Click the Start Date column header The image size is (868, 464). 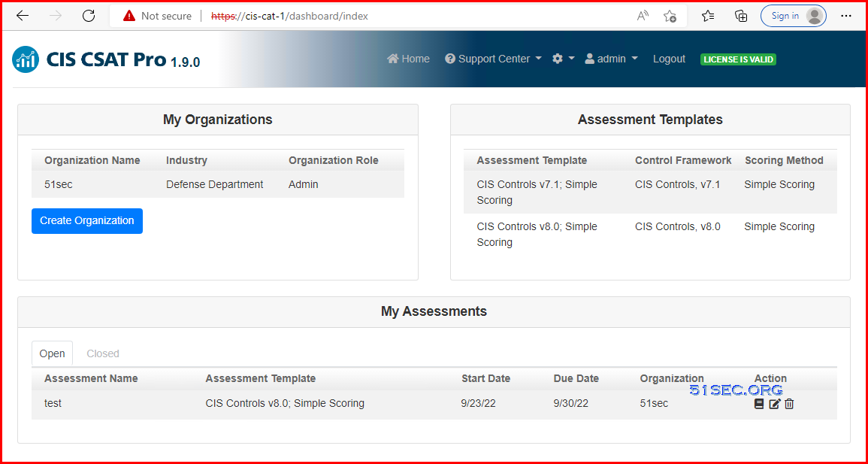486,379
